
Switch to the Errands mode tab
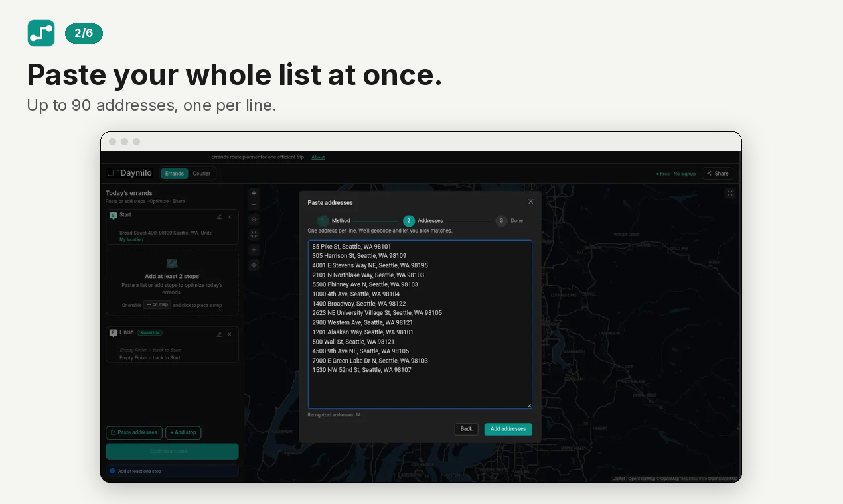[x=175, y=174]
